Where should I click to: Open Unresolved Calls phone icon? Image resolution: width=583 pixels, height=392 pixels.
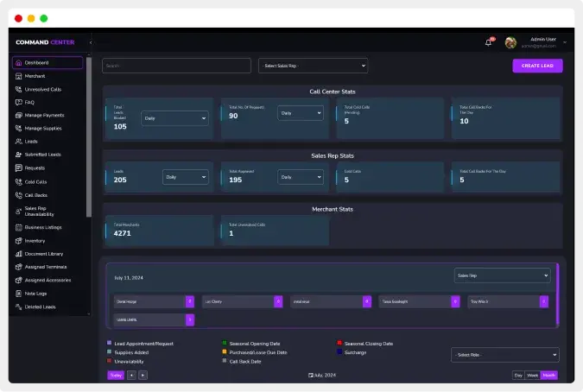click(x=19, y=89)
